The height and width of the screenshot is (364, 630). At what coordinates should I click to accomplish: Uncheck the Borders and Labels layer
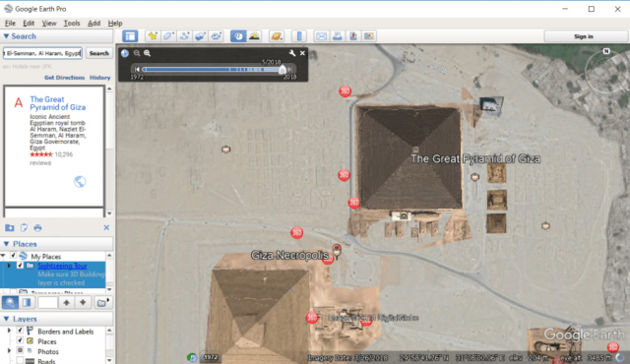coord(20,331)
